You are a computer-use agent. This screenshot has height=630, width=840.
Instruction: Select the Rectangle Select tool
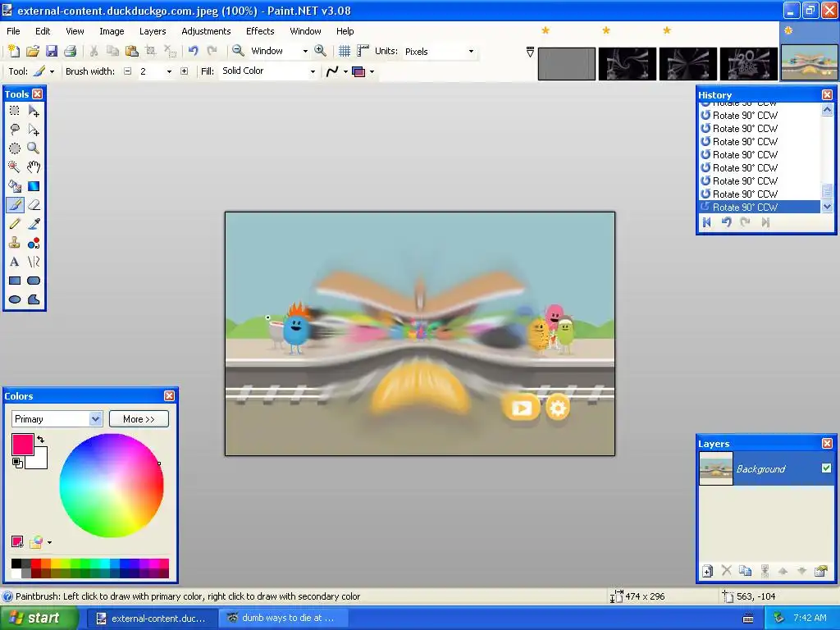point(15,111)
